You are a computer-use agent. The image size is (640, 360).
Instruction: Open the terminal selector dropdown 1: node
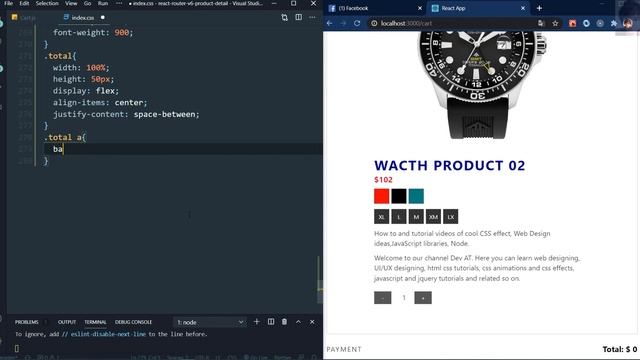[x=210, y=322]
